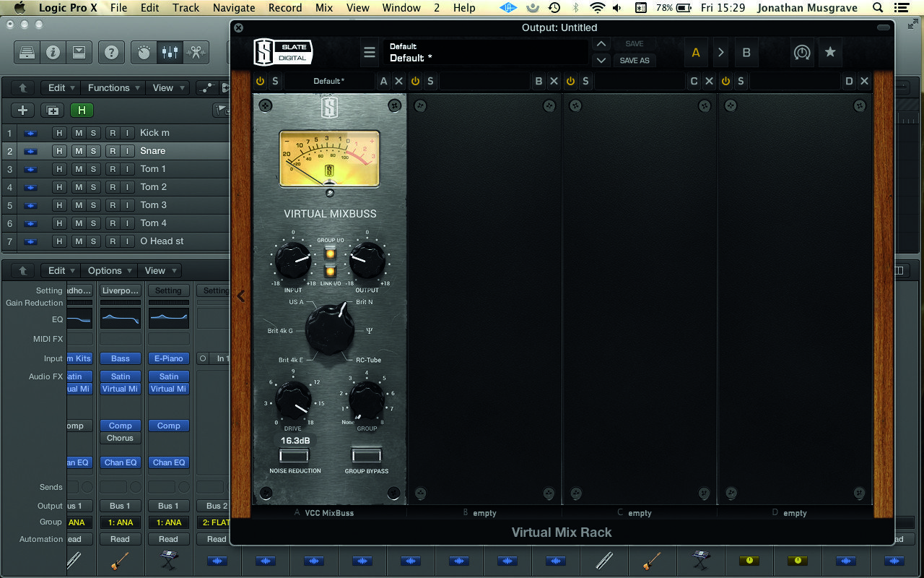Toggle the Group I/O lamp button
Viewport: 924px width, 578px height.
(331, 254)
